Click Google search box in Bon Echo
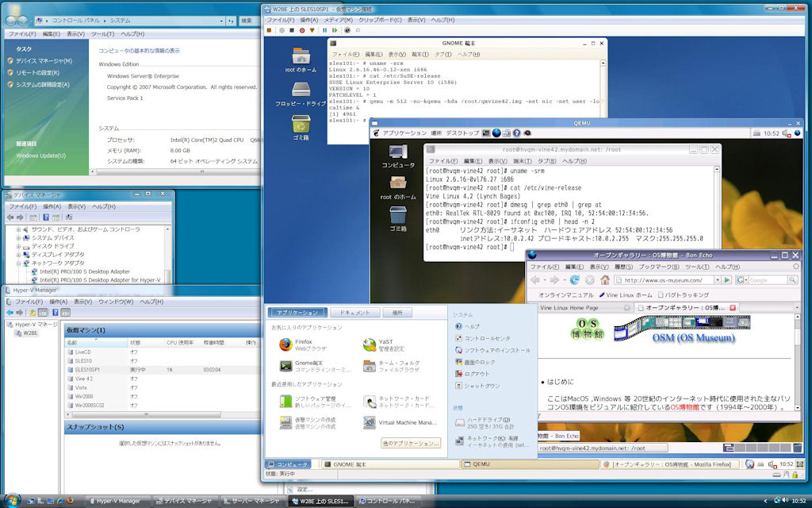 (x=768, y=280)
